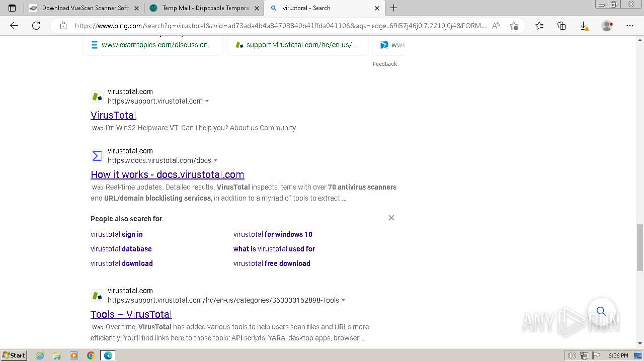The width and height of the screenshot is (644, 362).
Task: Search virustotal download suggestion
Action: click(x=122, y=263)
